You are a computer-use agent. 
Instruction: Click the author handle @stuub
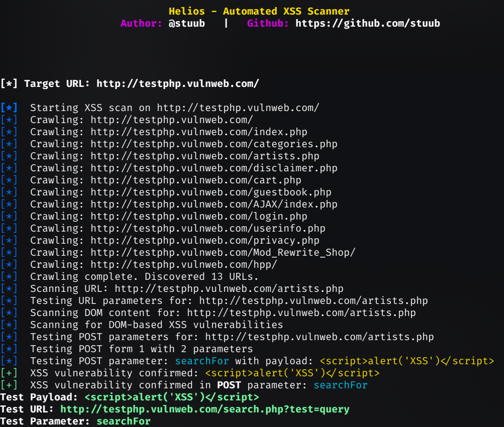(186, 23)
